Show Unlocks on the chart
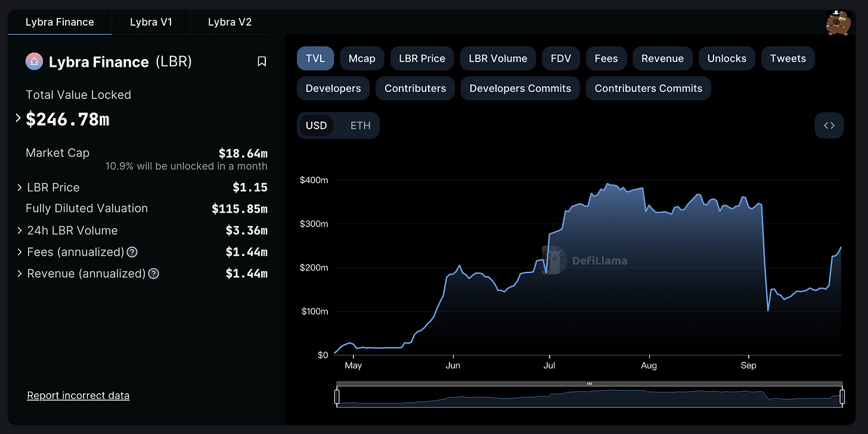This screenshot has width=868, height=434. click(x=727, y=58)
